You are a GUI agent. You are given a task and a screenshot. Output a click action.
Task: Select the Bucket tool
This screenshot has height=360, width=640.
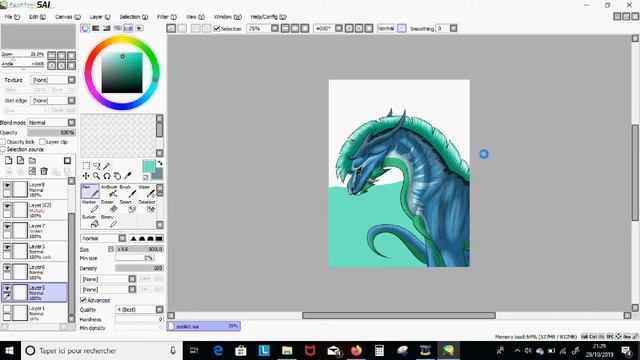click(x=90, y=221)
